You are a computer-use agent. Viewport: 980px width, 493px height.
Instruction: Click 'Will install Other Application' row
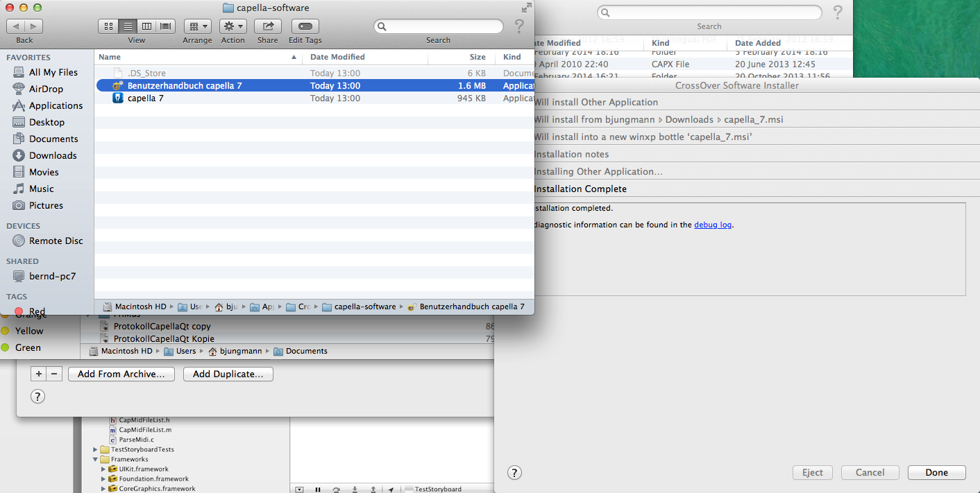pyautogui.click(x=736, y=102)
